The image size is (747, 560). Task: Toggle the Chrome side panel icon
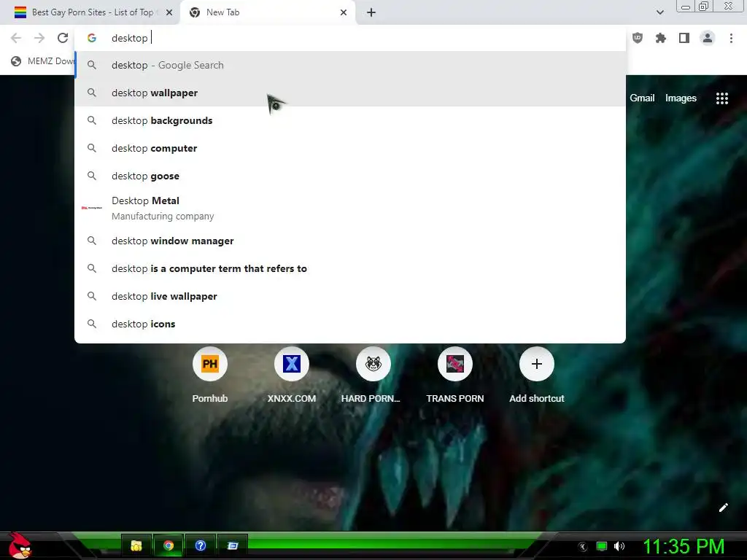[684, 38]
